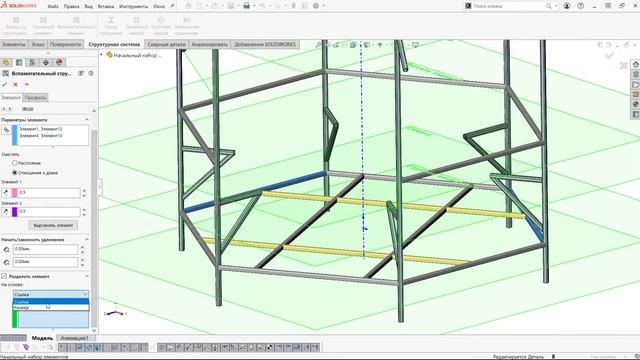Click the Выровнять элемент button

[x=53, y=225]
